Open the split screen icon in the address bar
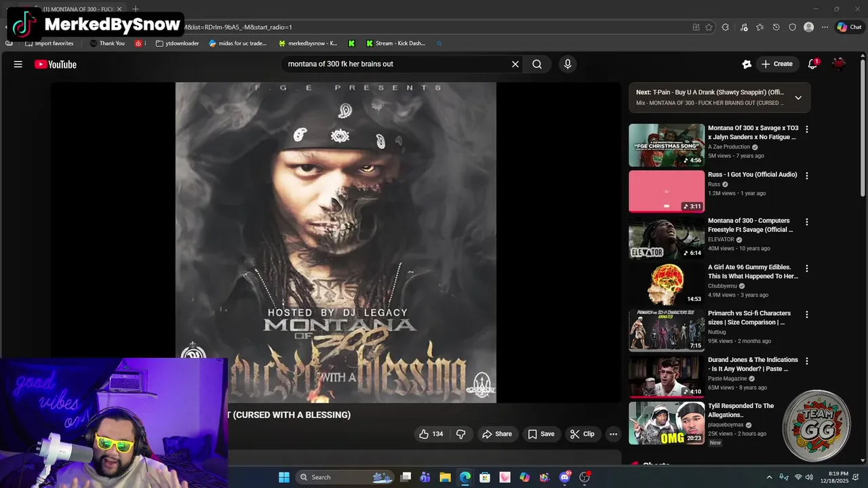868x488 pixels. (696, 27)
